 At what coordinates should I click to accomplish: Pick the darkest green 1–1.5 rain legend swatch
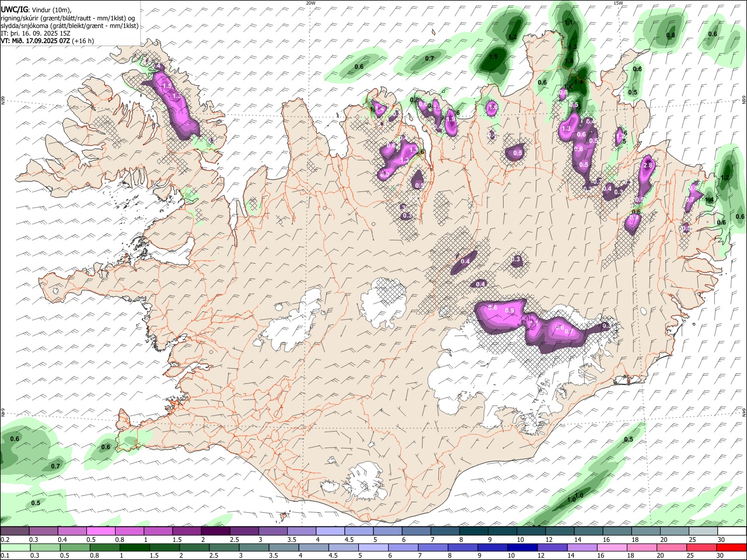pos(134,547)
